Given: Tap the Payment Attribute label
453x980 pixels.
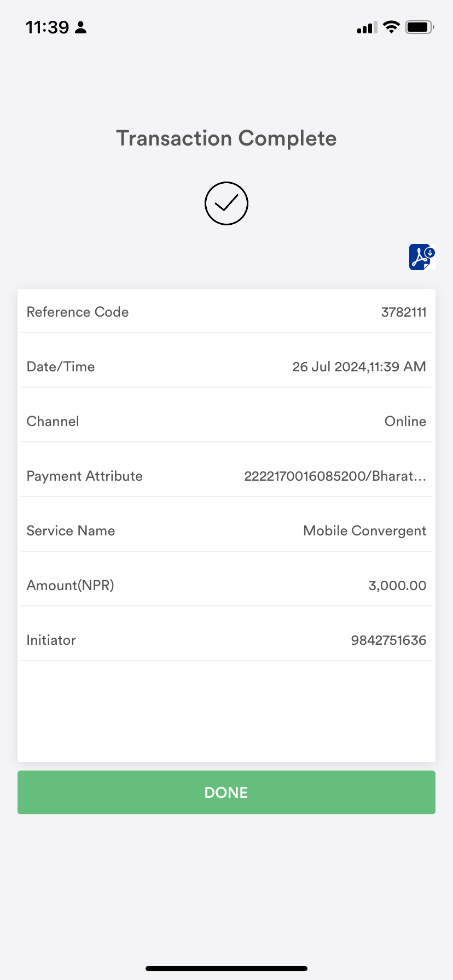Looking at the screenshot, I should [85, 476].
